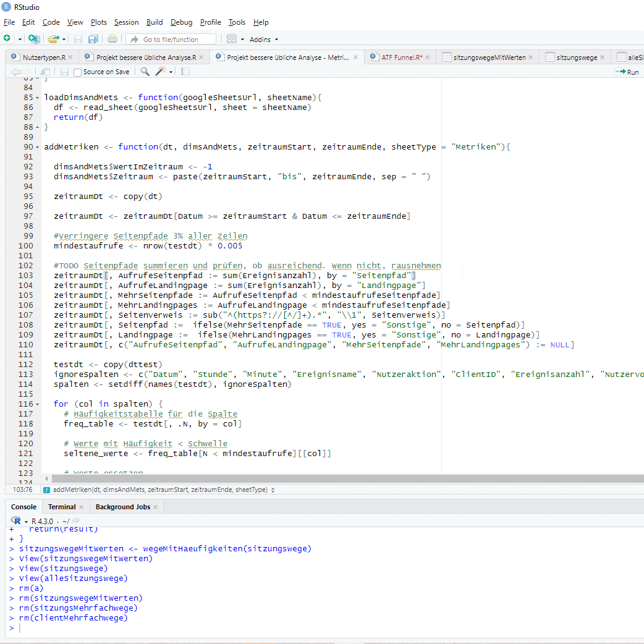This screenshot has width=644, height=644.
Task: Collapse the fold arrow at line 85
Action: pyautogui.click(x=37, y=98)
